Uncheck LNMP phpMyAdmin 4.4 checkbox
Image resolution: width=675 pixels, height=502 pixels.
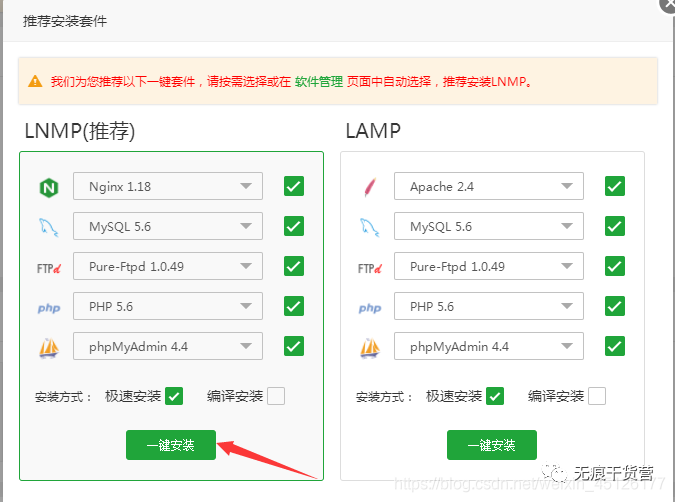click(294, 346)
